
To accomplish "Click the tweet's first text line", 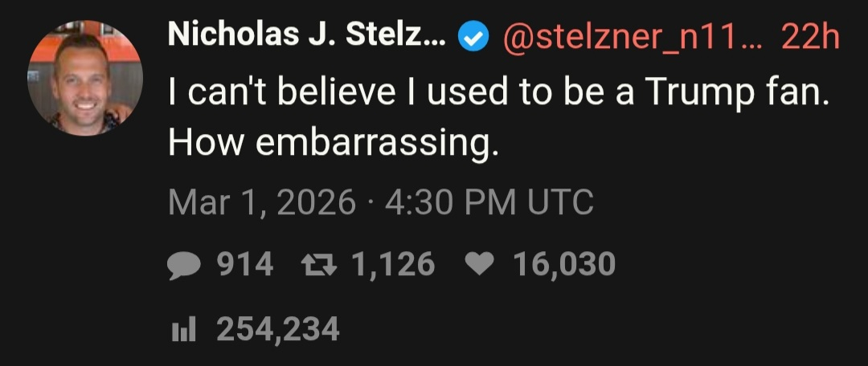I will point(498,95).
